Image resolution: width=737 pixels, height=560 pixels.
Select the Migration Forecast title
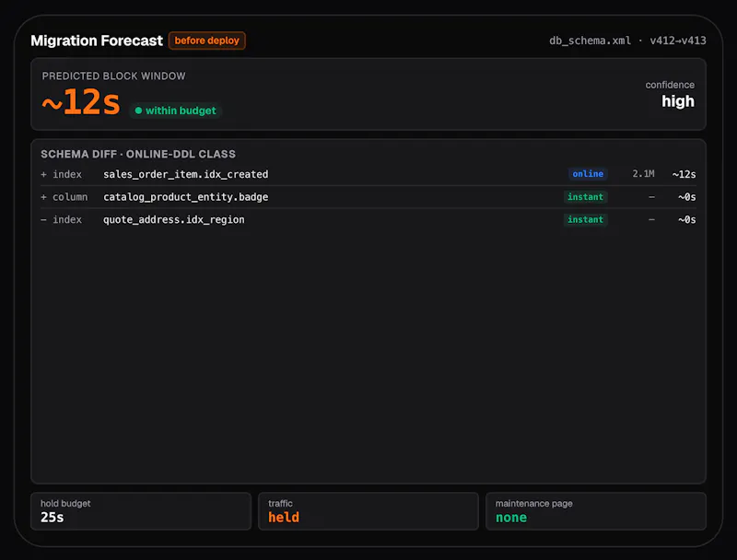click(97, 41)
